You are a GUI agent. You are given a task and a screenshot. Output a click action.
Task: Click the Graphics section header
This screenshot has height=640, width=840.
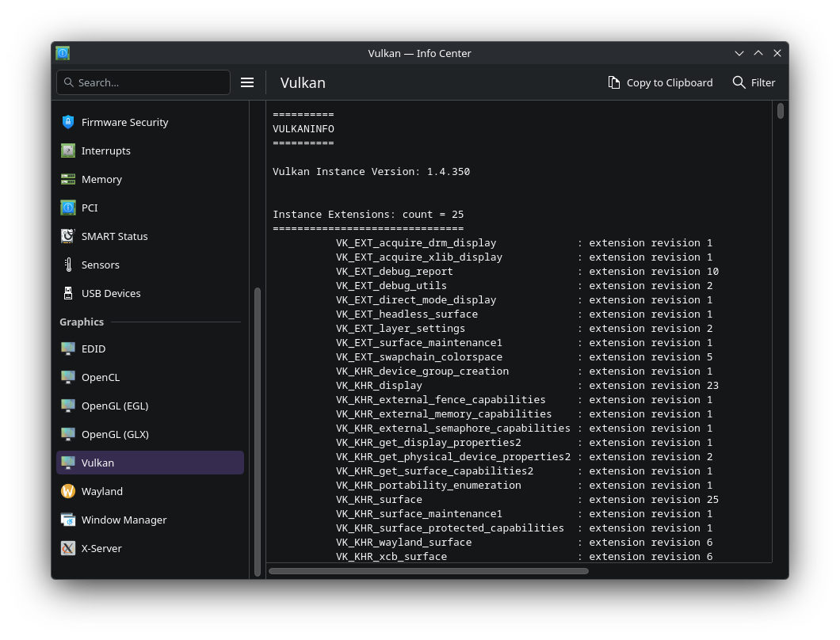coord(82,322)
